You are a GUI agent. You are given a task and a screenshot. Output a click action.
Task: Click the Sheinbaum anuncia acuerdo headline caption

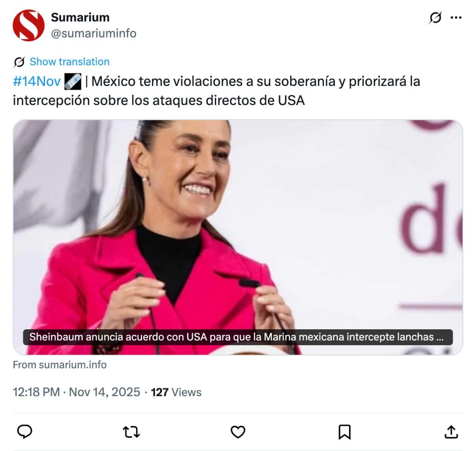click(238, 337)
